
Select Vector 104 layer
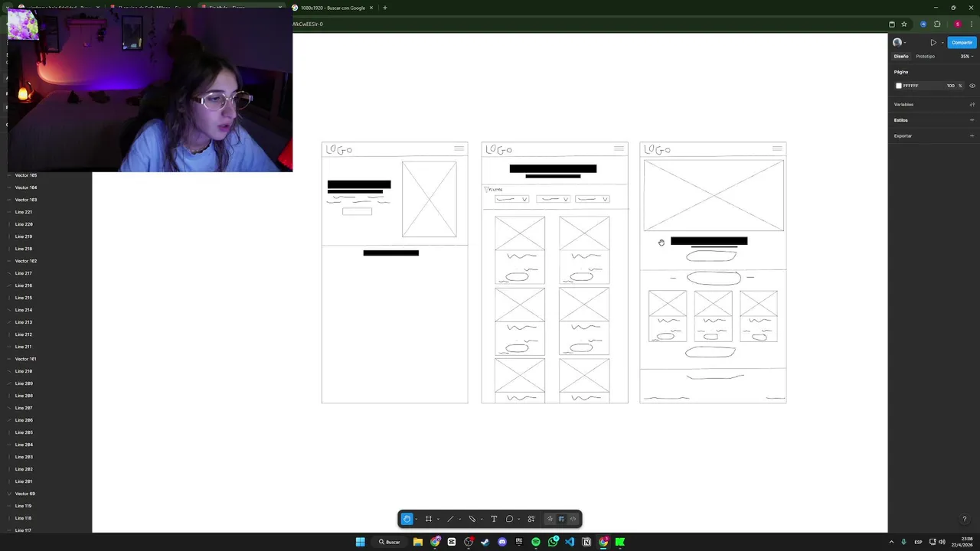click(x=26, y=187)
